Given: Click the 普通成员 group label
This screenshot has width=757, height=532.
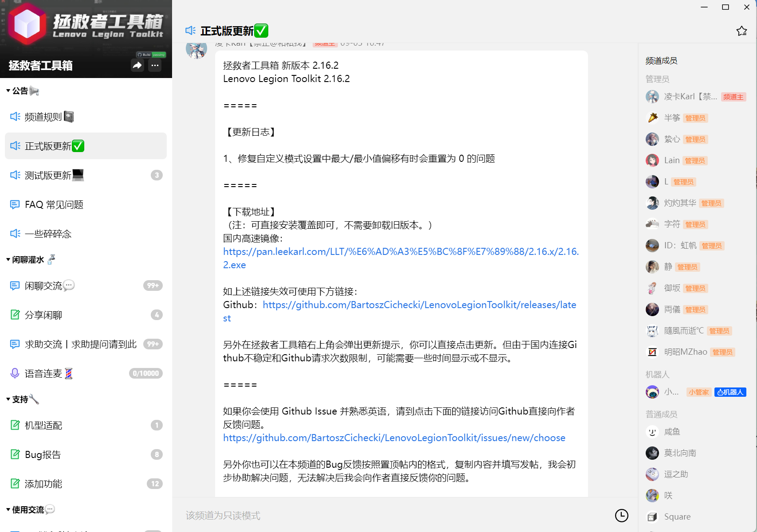Looking at the screenshot, I should point(662,414).
